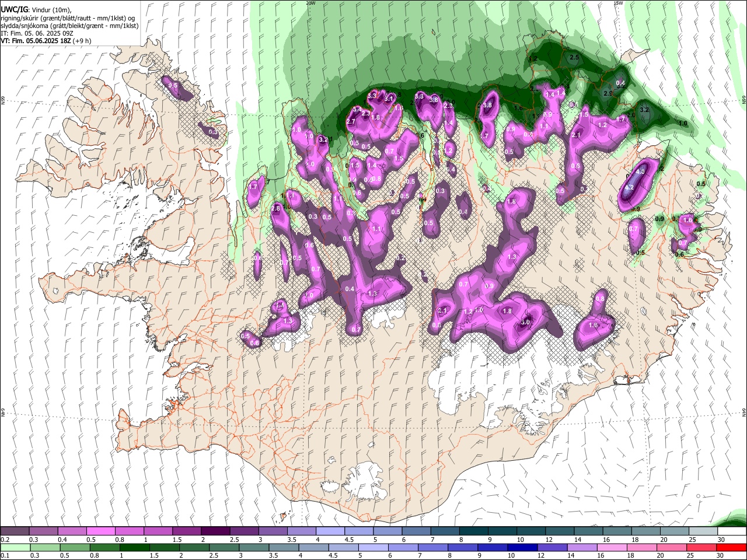
Task: Click the 1.8 value in the central highlands
Action: tap(512, 201)
